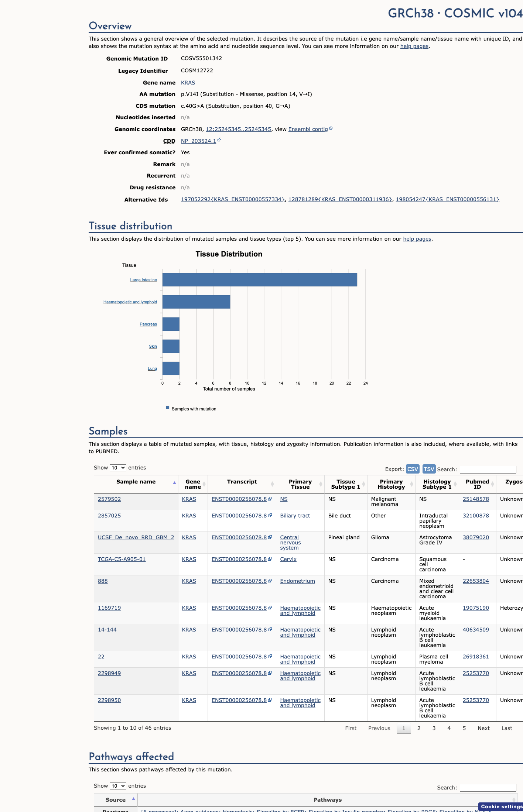Toggle Samples with mutation legend marker

click(168, 408)
